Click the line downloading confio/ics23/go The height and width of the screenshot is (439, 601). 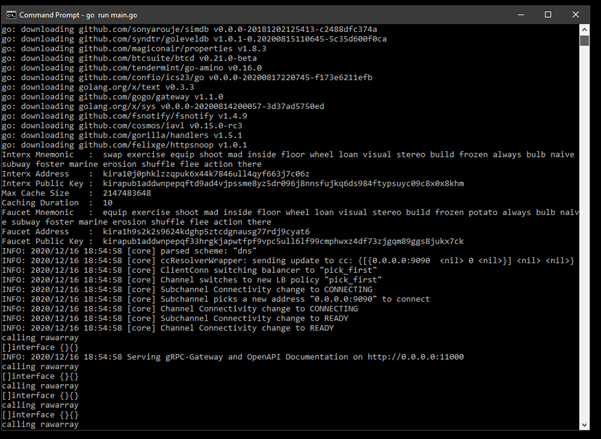coord(187,77)
